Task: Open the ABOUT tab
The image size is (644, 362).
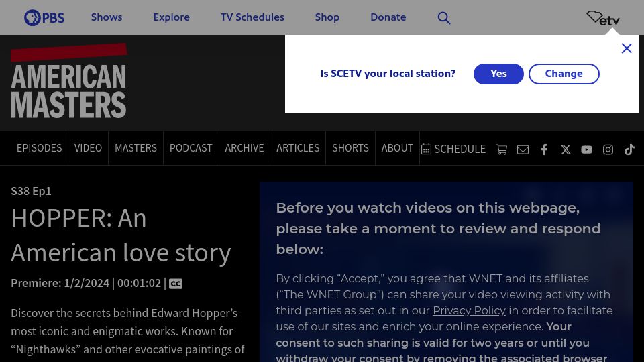Action: [x=397, y=148]
